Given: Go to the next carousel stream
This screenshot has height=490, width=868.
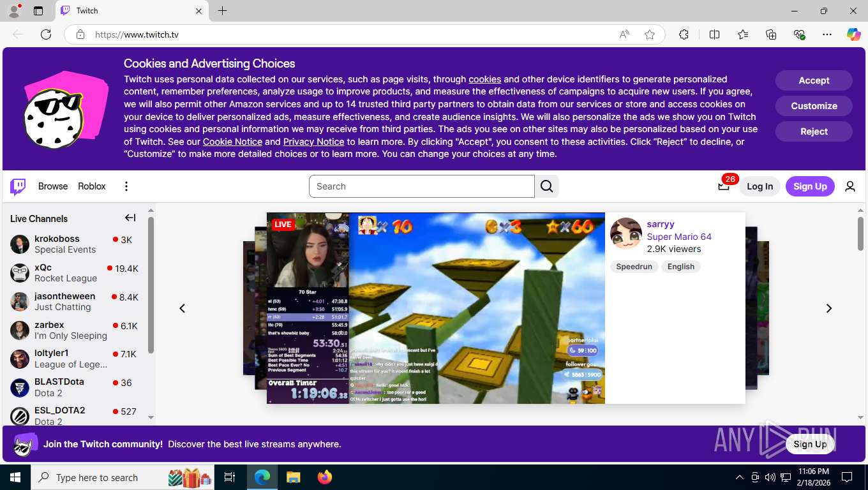Looking at the screenshot, I should pyautogui.click(x=829, y=308).
